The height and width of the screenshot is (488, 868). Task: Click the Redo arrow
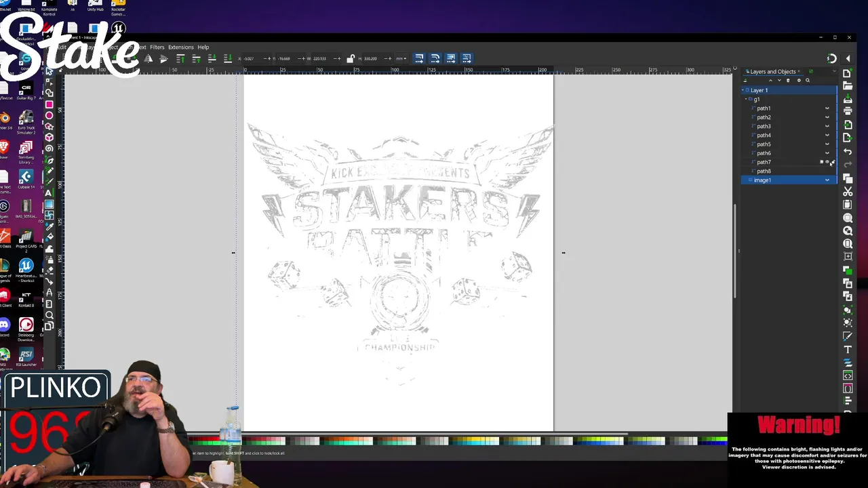(x=847, y=164)
